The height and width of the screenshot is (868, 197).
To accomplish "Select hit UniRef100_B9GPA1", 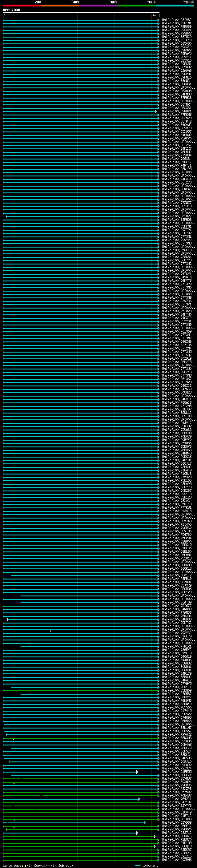I will tap(176, 74).
